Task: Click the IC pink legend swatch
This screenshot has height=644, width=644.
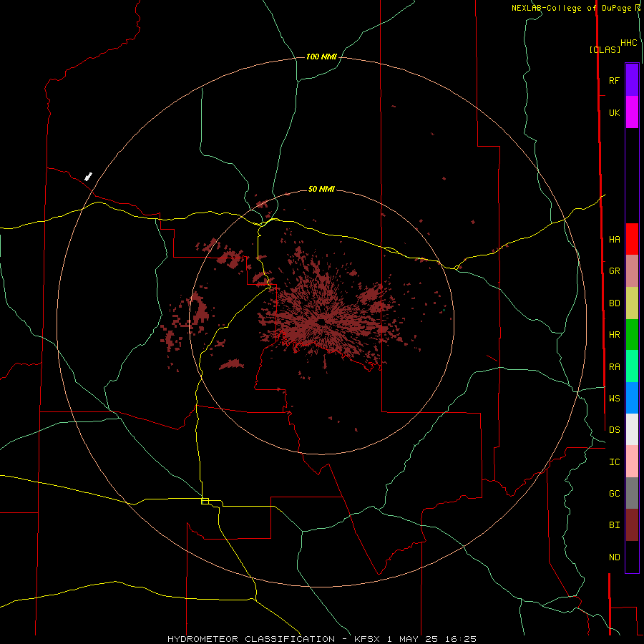Action: pos(632,462)
